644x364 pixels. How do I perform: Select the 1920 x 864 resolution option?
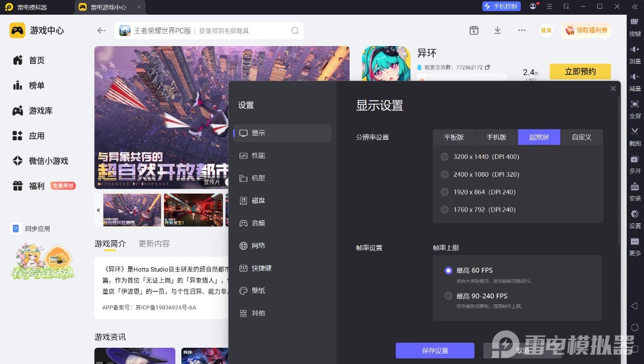445,192
